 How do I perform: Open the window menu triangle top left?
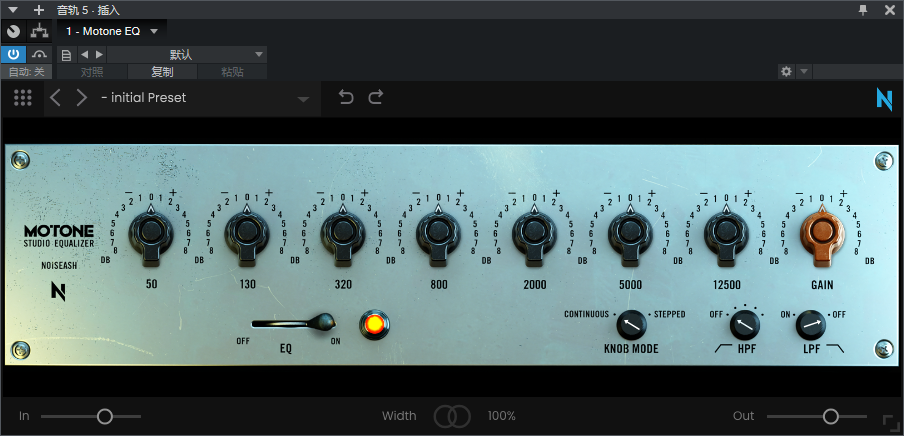13,10
